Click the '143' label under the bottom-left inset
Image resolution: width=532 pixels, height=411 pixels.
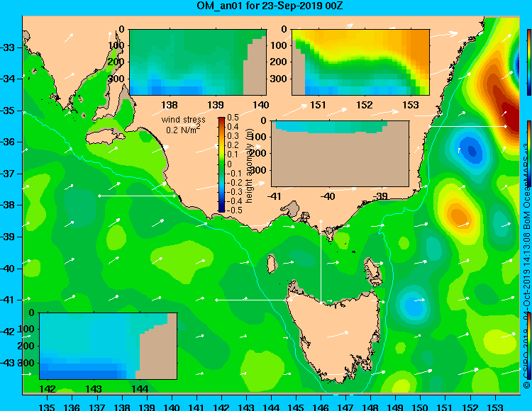coord(94,389)
